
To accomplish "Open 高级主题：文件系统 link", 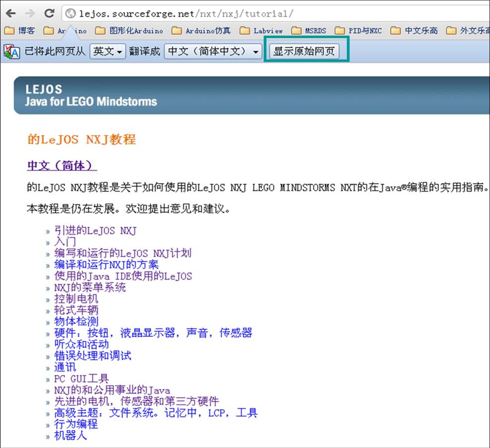I will pyautogui.click(x=156, y=413).
